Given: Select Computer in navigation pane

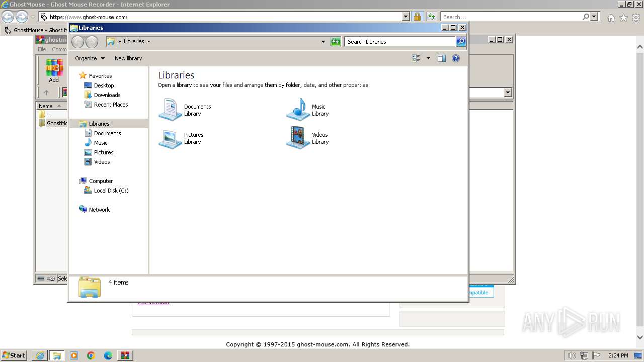Looking at the screenshot, I should [x=101, y=181].
